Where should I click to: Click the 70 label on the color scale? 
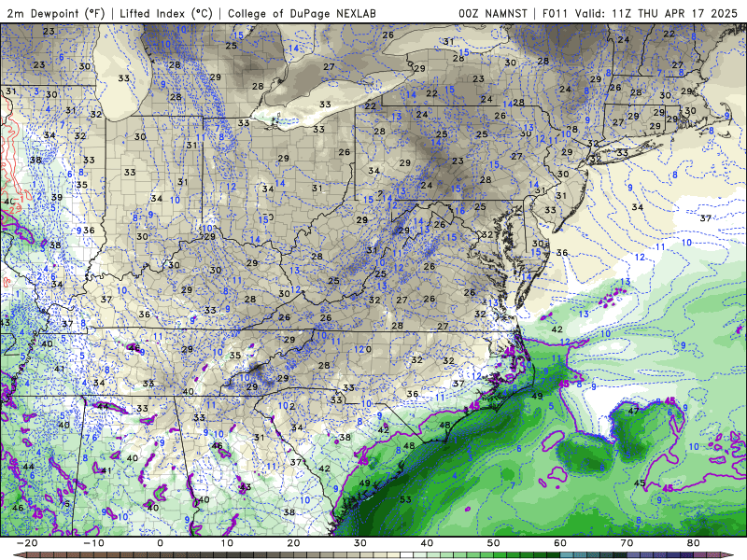click(627, 543)
